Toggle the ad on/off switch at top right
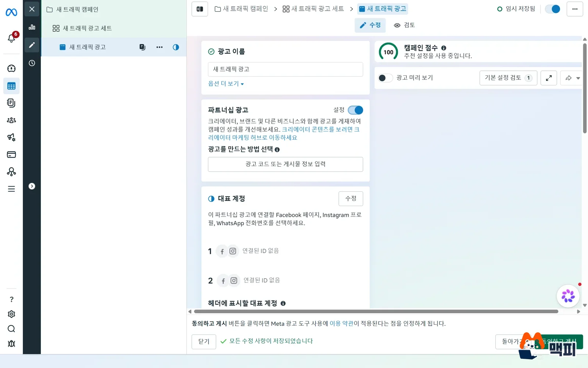 [x=553, y=9]
